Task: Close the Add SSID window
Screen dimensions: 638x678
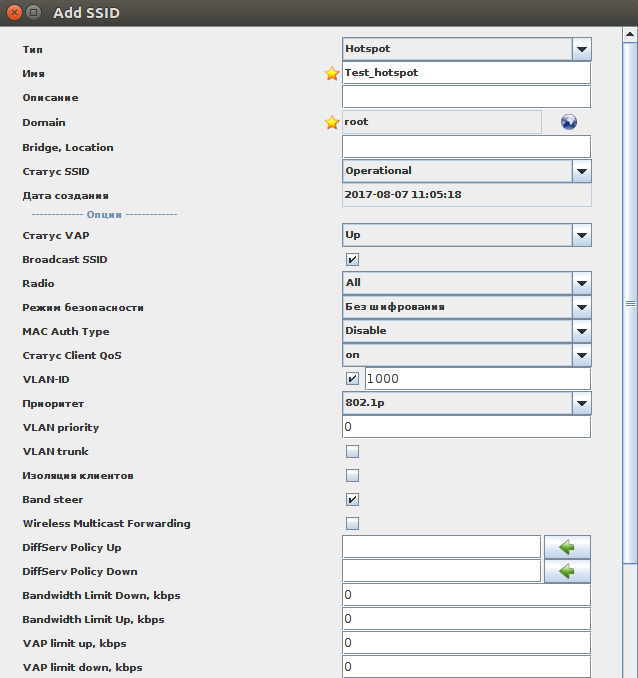Action: coord(12,13)
